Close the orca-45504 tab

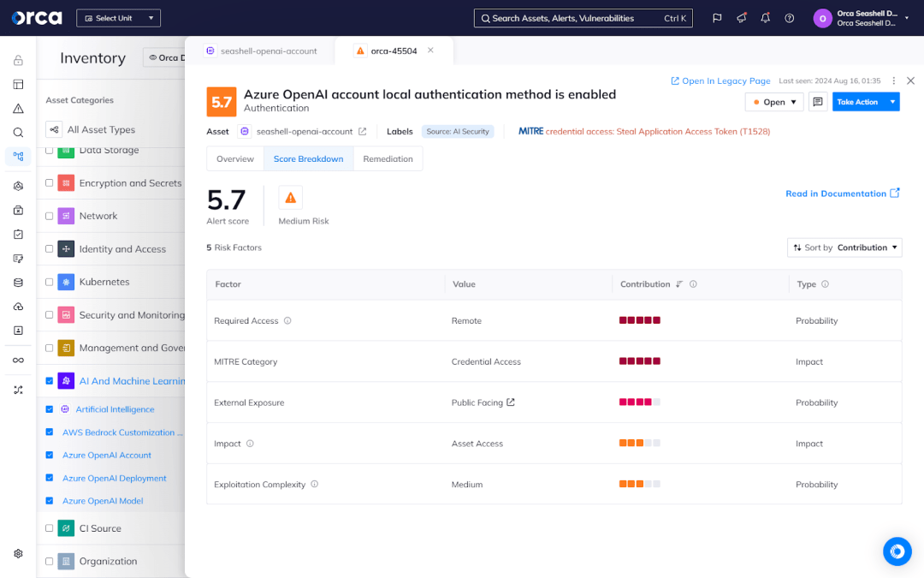(x=430, y=51)
